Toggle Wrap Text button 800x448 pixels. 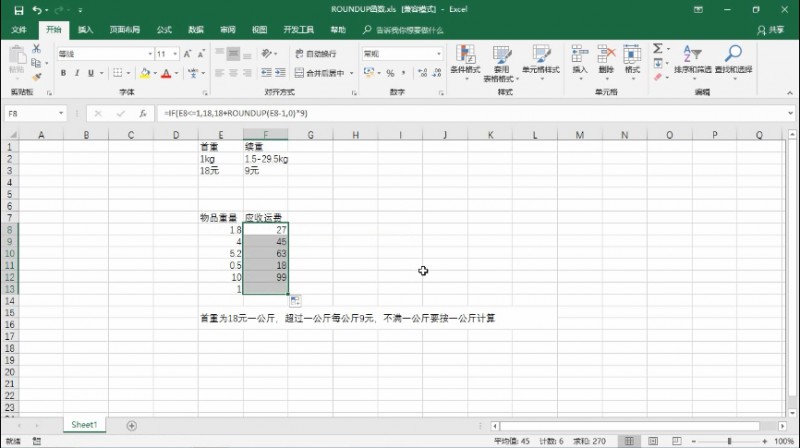point(315,54)
